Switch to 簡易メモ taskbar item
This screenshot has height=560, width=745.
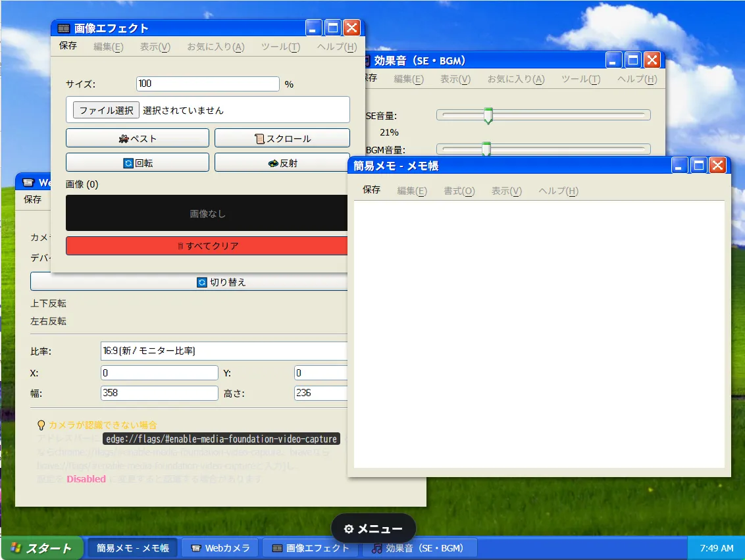coord(132,548)
